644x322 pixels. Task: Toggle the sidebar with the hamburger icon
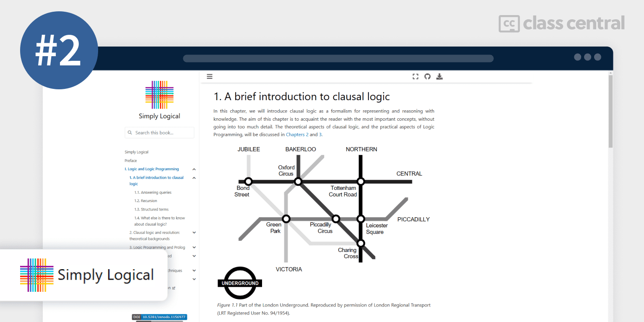(x=210, y=76)
